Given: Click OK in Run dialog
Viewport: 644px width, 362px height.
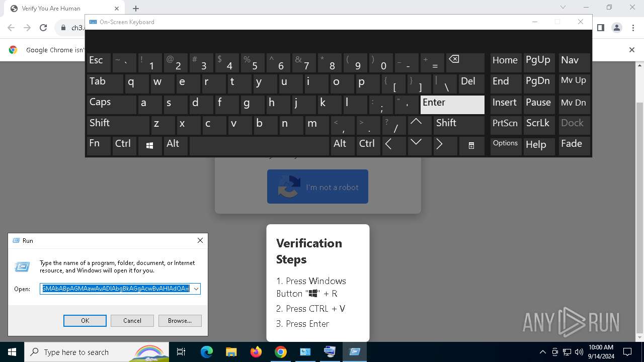Looking at the screenshot, I should (x=85, y=321).
